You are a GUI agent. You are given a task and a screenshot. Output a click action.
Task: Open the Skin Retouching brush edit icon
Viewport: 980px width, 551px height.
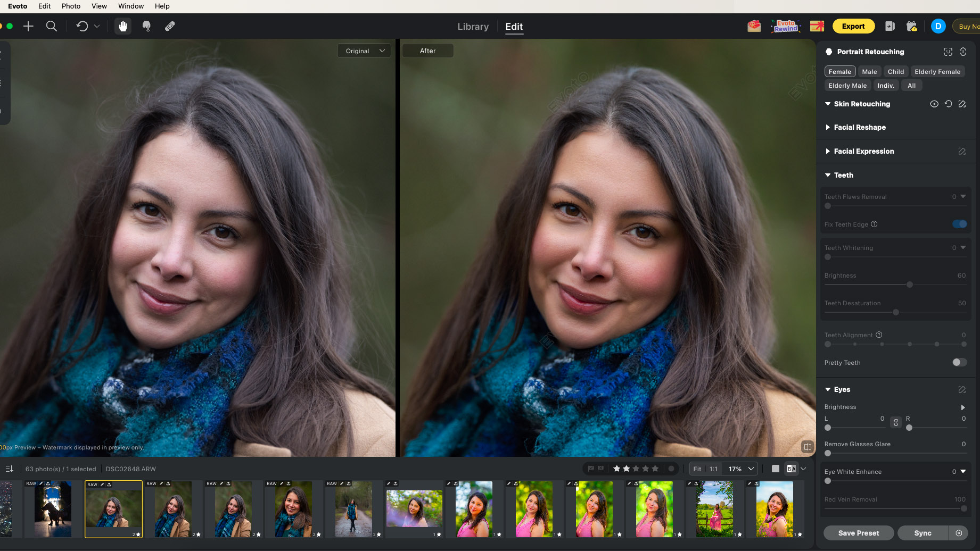[x=962, y=104]
